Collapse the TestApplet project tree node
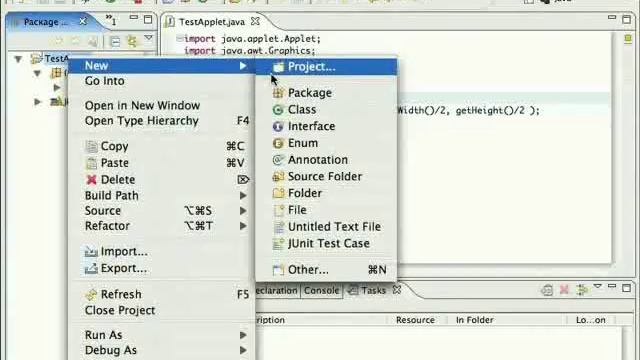 point(18,59)
